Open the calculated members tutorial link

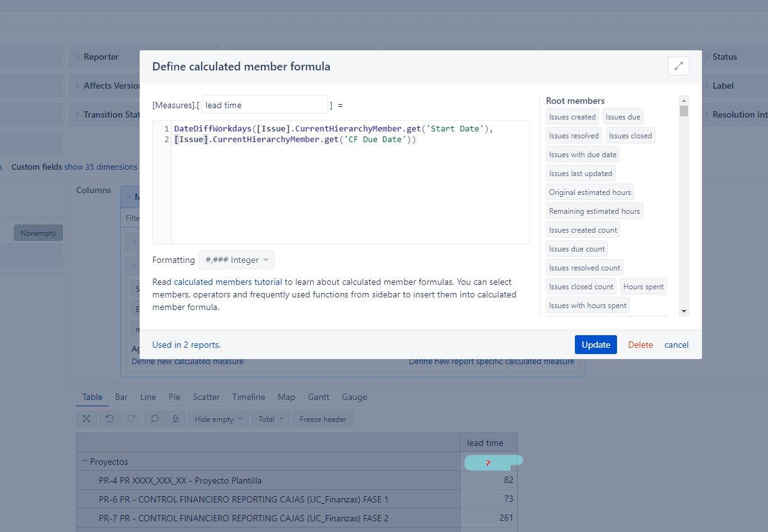(x=228, y=282)
